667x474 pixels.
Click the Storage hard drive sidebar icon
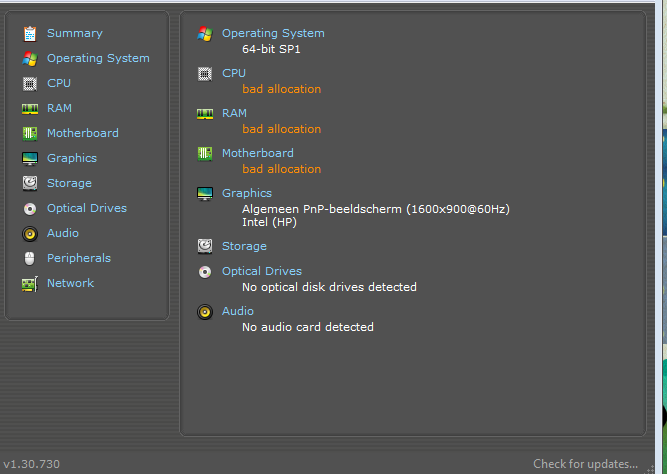(x=30, y=183)
